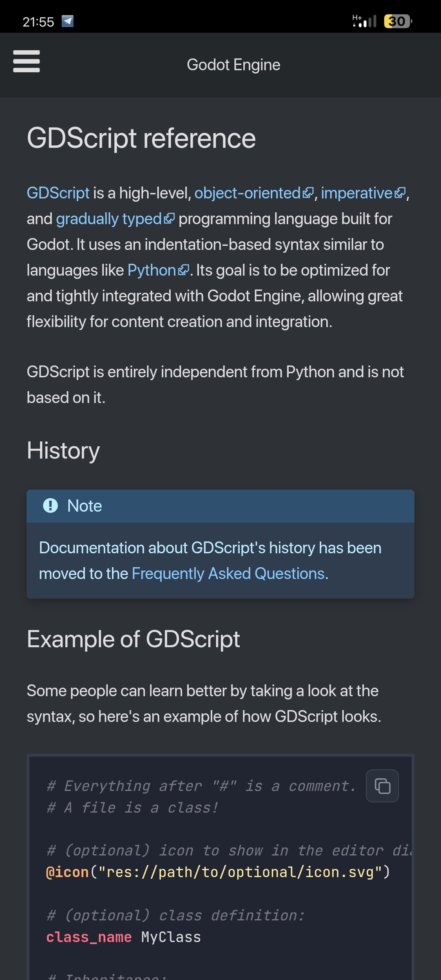The height and width of the screenshot is (980, 441).
Task: Tap the mobile signal strength icon
Action: point(364,21)
